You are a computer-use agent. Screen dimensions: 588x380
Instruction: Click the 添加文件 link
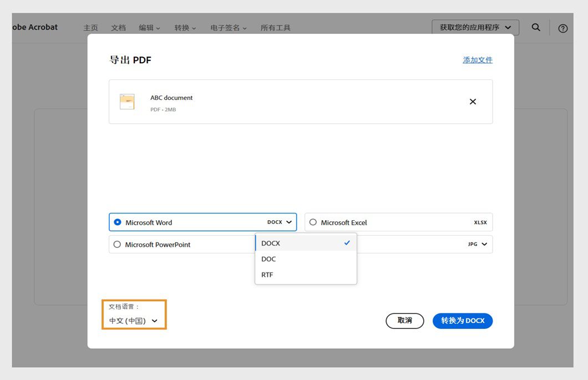[x=478, y=60]
